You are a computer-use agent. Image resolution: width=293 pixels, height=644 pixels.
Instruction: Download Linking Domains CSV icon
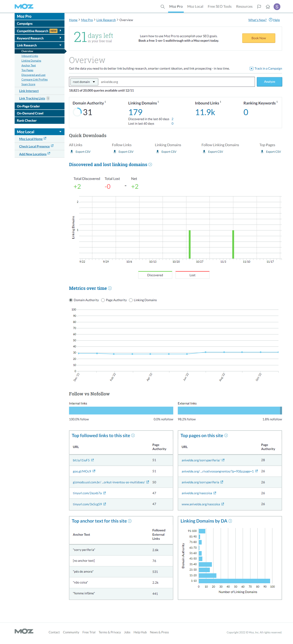tap(157, 152)
